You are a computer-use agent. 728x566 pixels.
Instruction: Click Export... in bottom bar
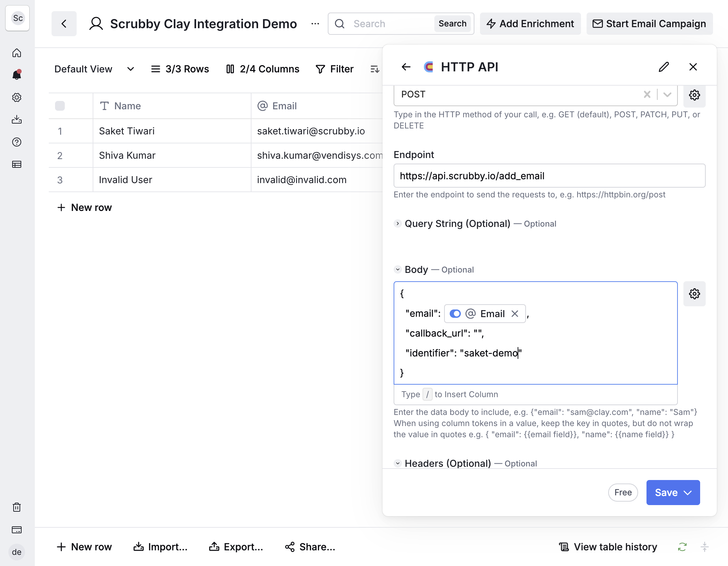click(x=236, y=547)
